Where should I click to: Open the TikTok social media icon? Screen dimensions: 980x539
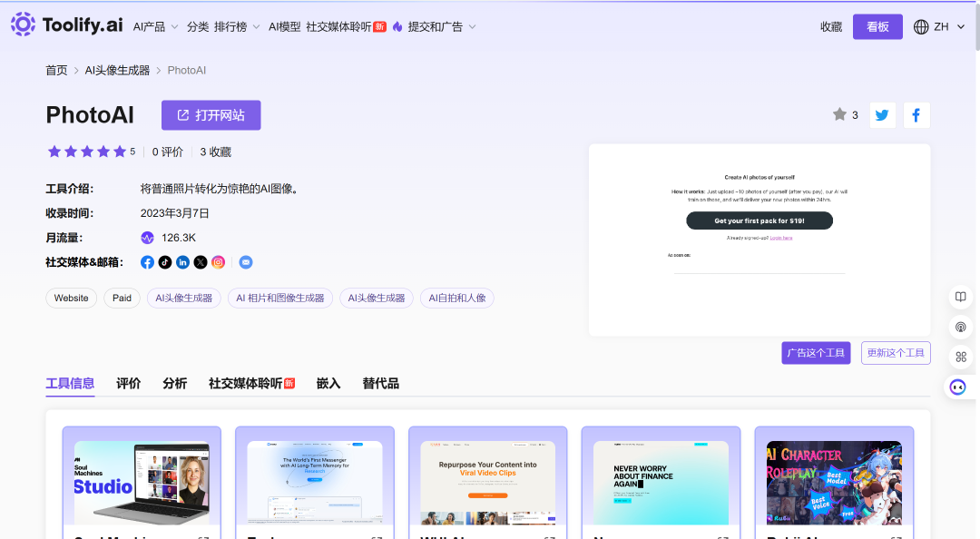165,262
